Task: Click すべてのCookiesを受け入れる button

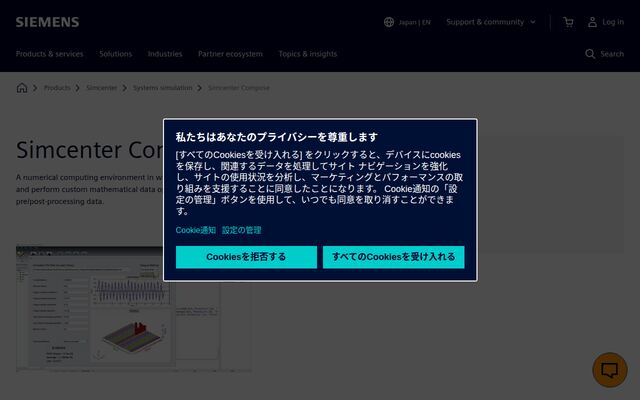Action: coord(393,257)
